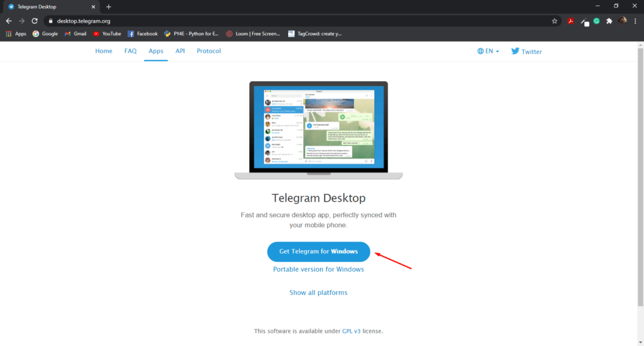Open the Extensions puzzle-piece menu
Image resolution: width=644 pixels, height=346 pixels.
609,21
